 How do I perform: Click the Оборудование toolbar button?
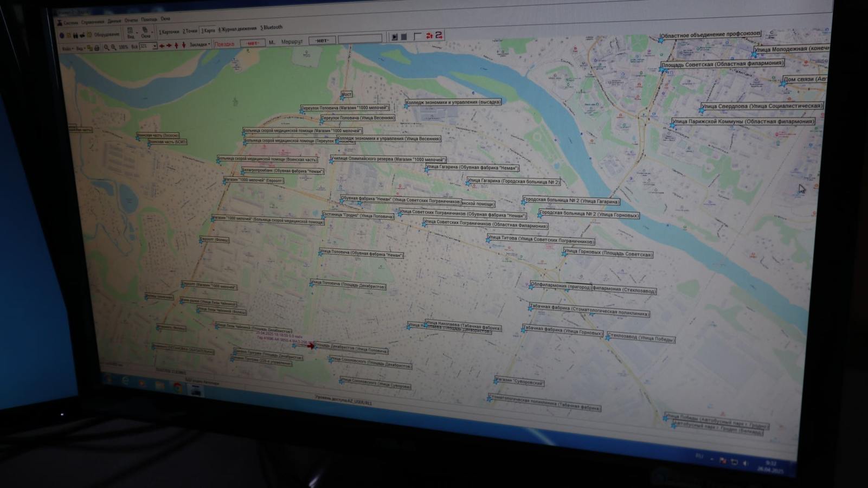(107, 35)
